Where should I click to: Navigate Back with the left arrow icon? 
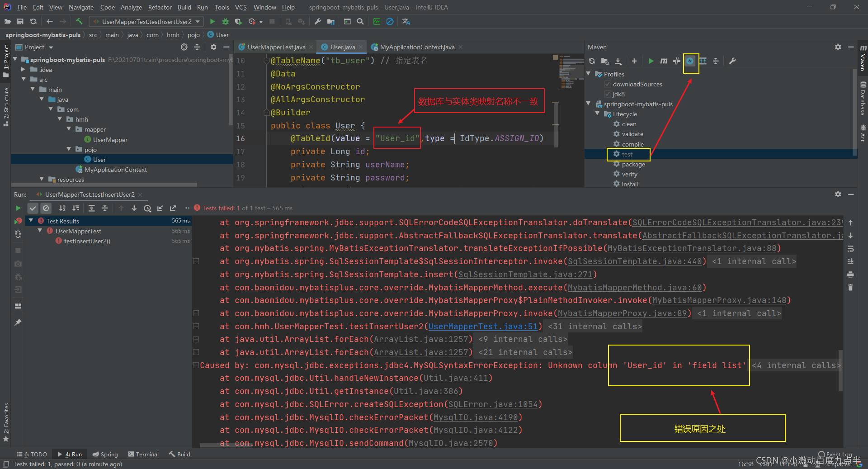(49, 21)
